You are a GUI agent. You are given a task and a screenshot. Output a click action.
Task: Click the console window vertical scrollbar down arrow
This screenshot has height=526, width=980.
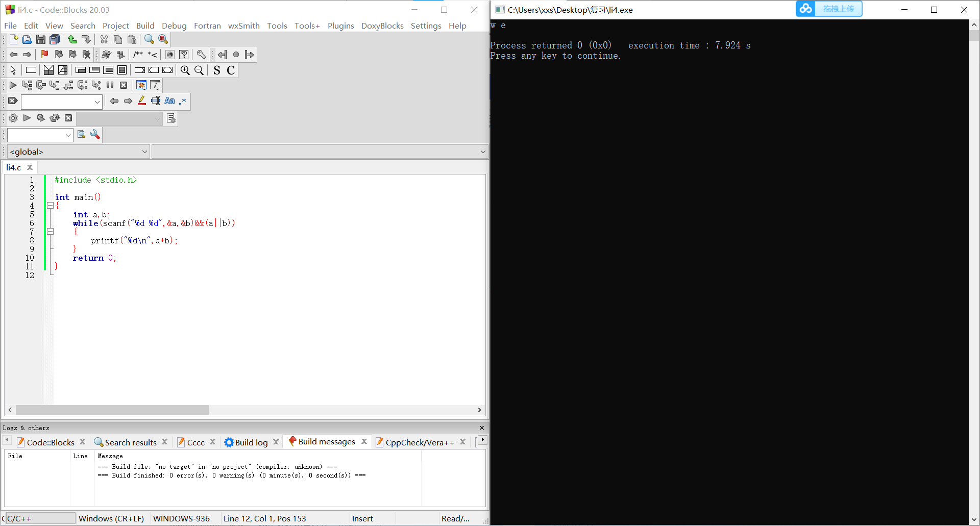pyautogui.click(x=974, y=520)
